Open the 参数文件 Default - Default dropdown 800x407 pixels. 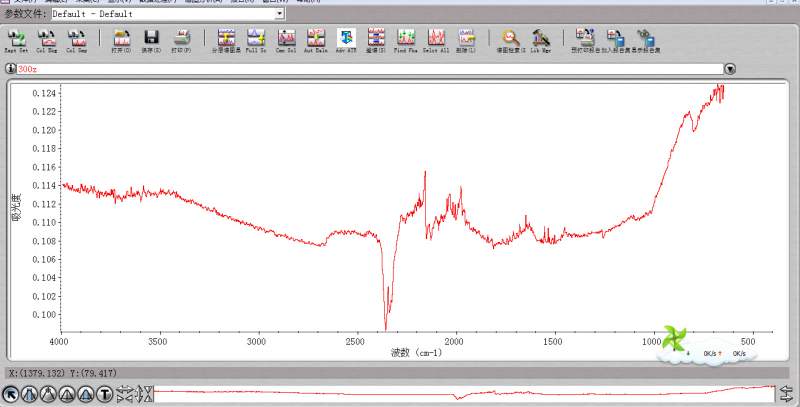(280, 14)
